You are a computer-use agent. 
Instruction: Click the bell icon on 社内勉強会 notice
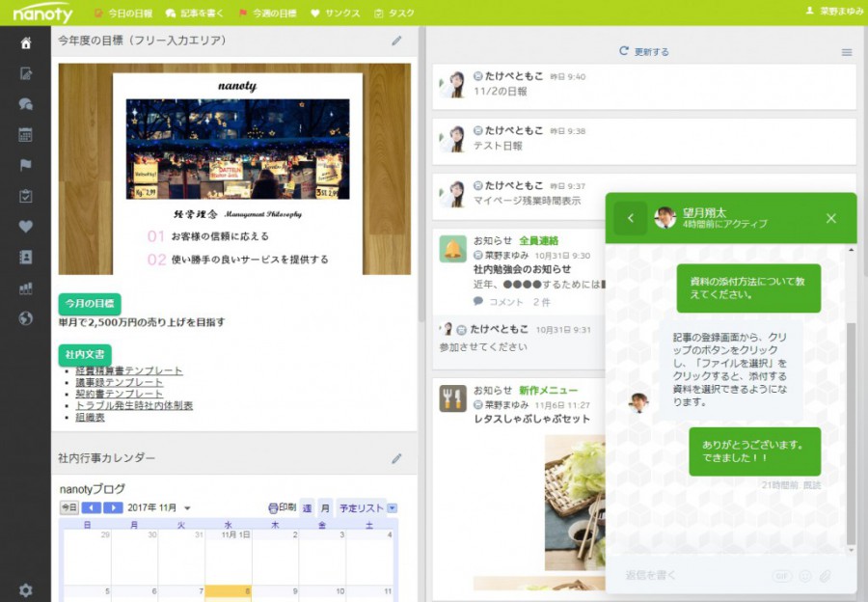[x=453, y=249]
